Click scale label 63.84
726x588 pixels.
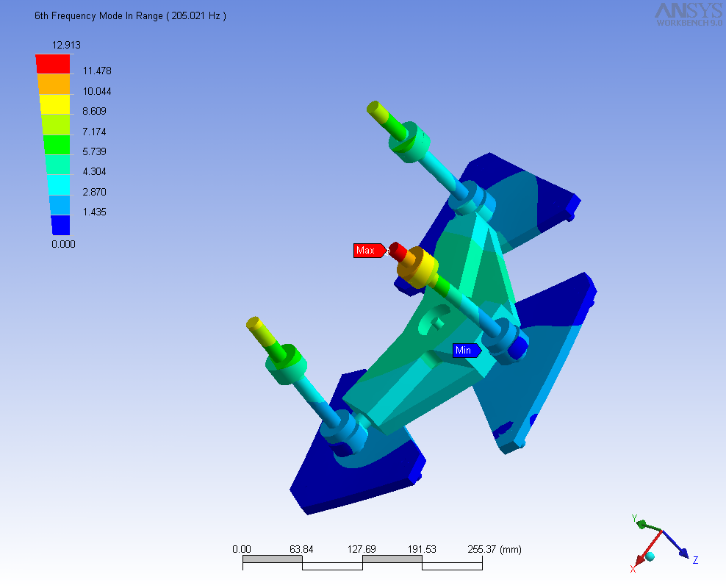click(301, 549)
